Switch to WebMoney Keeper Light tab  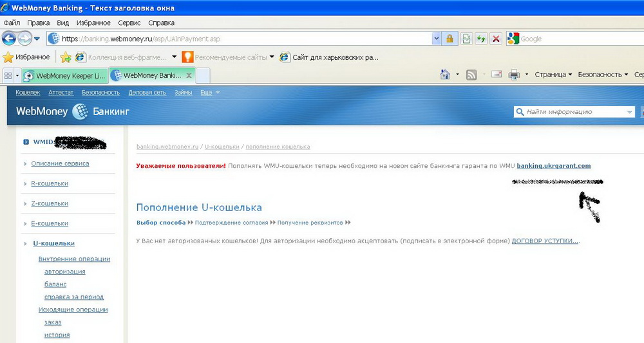click(64, 75)
